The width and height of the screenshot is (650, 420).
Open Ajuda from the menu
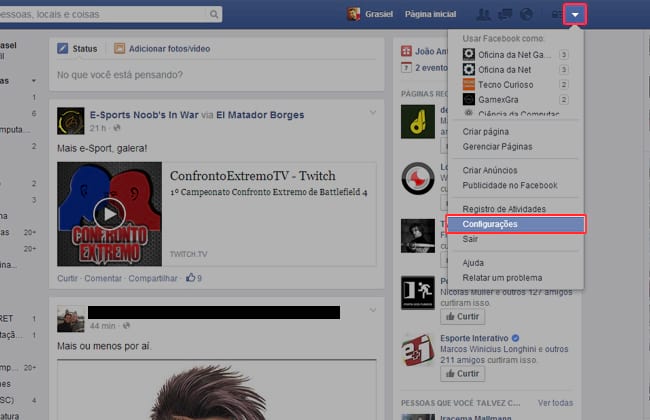473,262
